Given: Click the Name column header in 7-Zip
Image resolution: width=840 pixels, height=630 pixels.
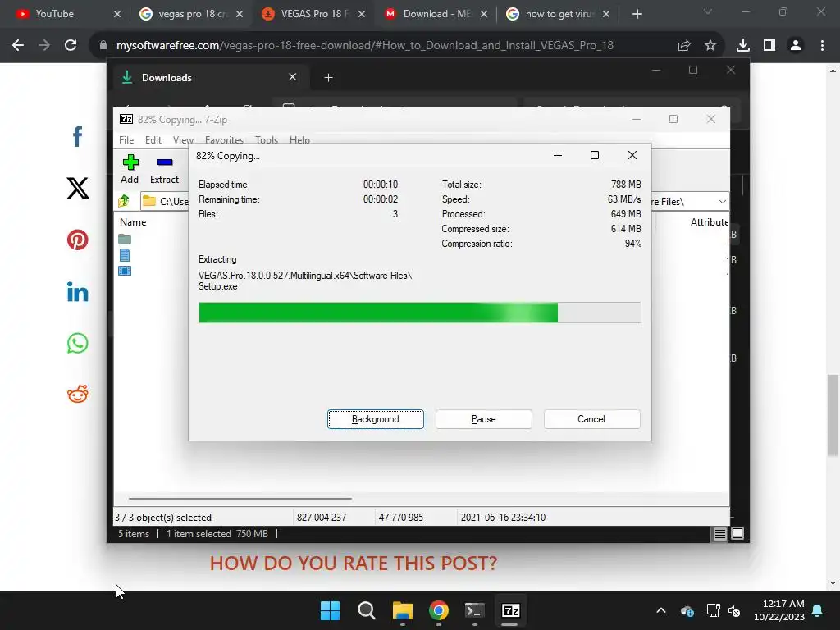Looking at the screenshot, I should tap(133, 221).
